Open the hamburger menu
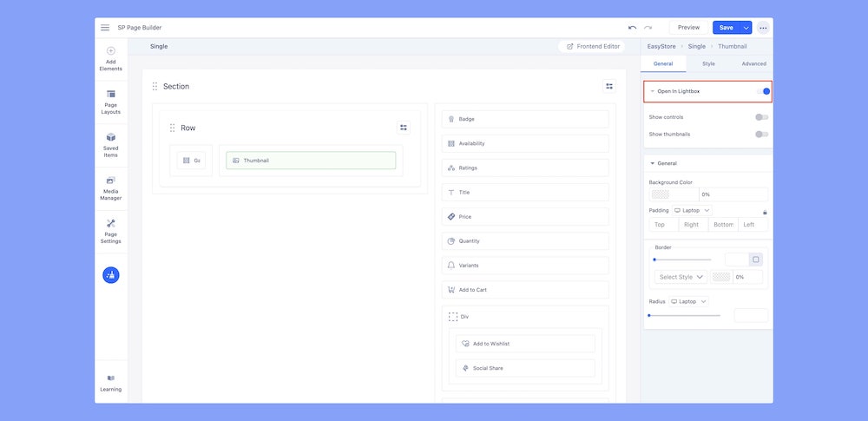The height and width of the screenshot is (421, 868). (105, 28)
